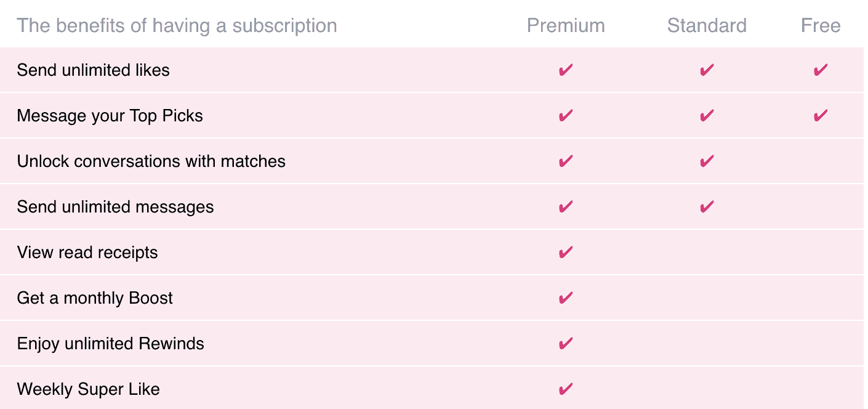868x409 pixels.
Task: Select the Premium plan column header
Action: point(566,26)
